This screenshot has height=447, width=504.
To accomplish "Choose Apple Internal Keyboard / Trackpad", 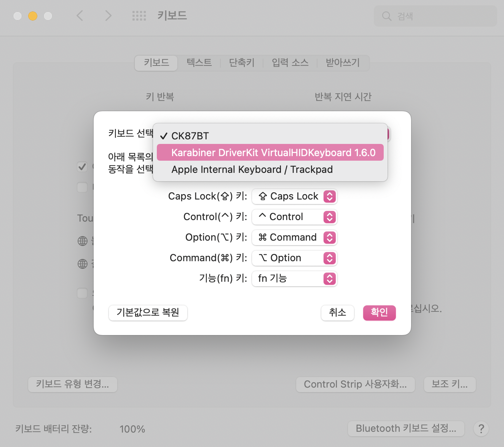I will pos(270,169).
